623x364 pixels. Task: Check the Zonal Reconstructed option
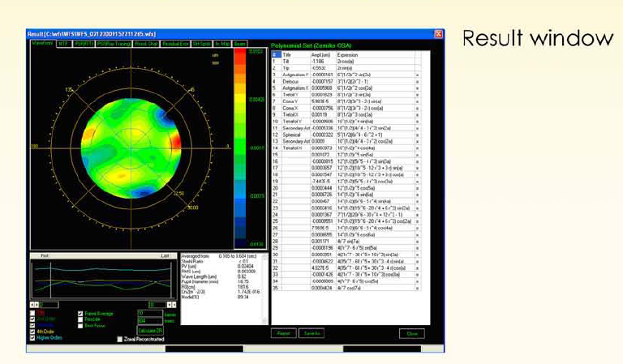120,338
